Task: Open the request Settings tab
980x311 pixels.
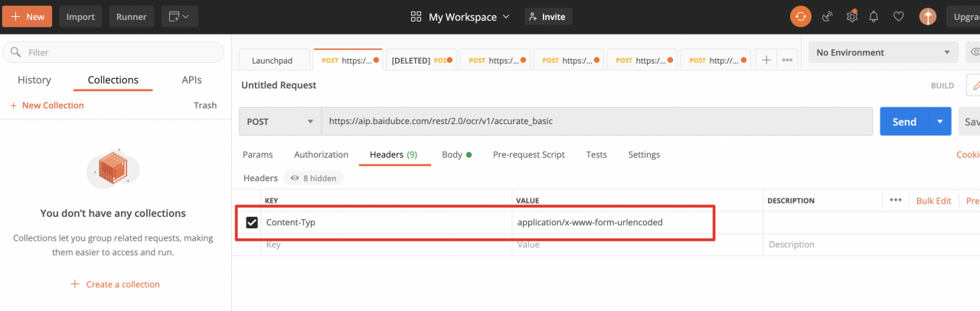Action: point(644,154)
